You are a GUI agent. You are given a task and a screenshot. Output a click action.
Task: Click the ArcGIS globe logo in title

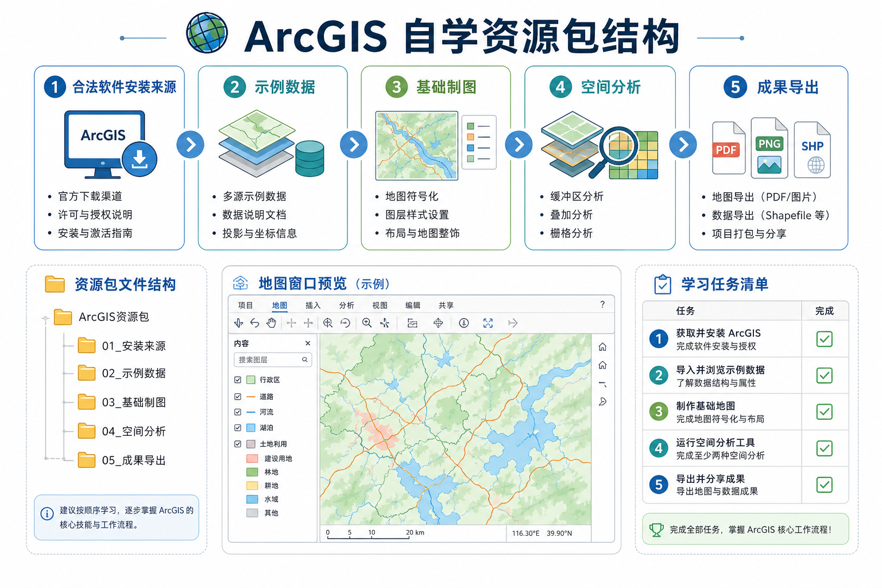(207, 33)
